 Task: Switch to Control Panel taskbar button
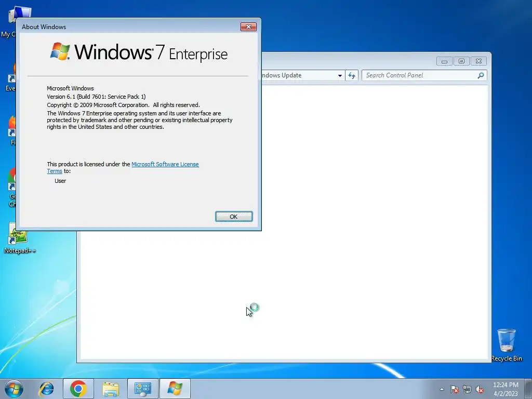(143, 389)
